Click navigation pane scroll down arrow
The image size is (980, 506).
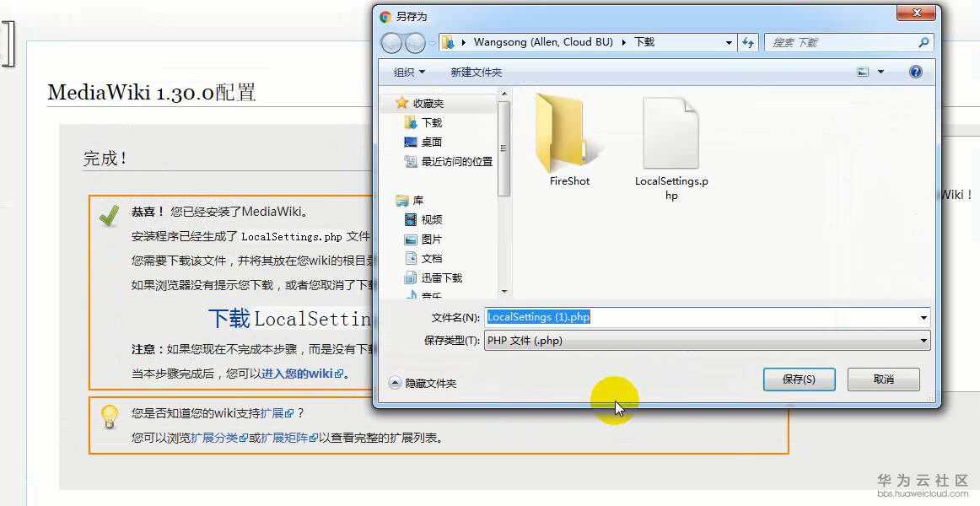504,291
